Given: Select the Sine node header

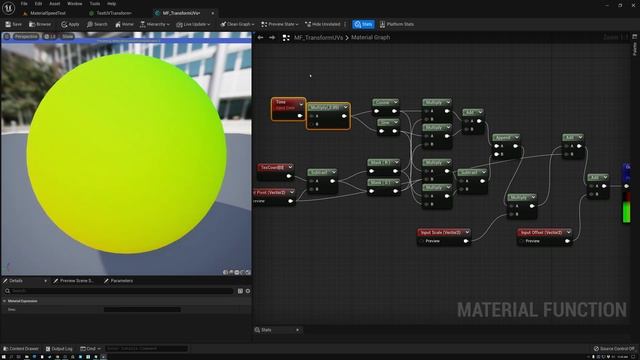Looking at the screenshot, I should pos(388,122).
